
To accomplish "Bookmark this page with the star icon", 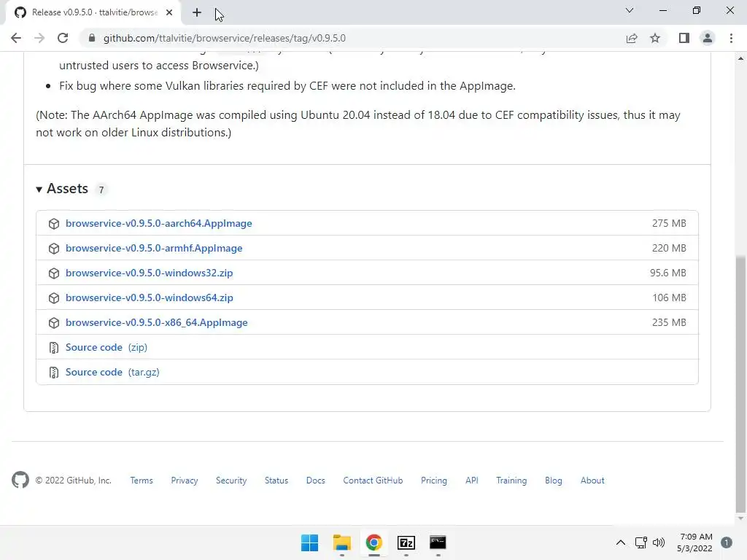I will click(655, 38).
